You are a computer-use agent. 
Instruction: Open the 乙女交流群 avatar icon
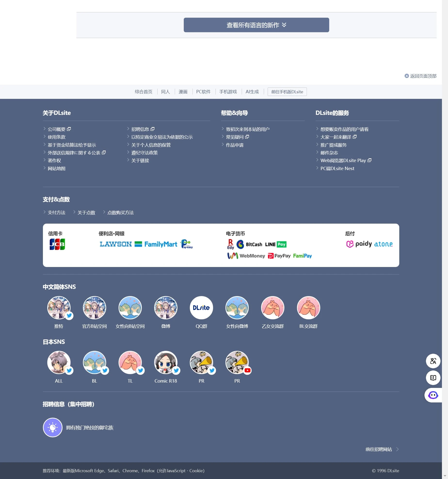pos(272,308)
